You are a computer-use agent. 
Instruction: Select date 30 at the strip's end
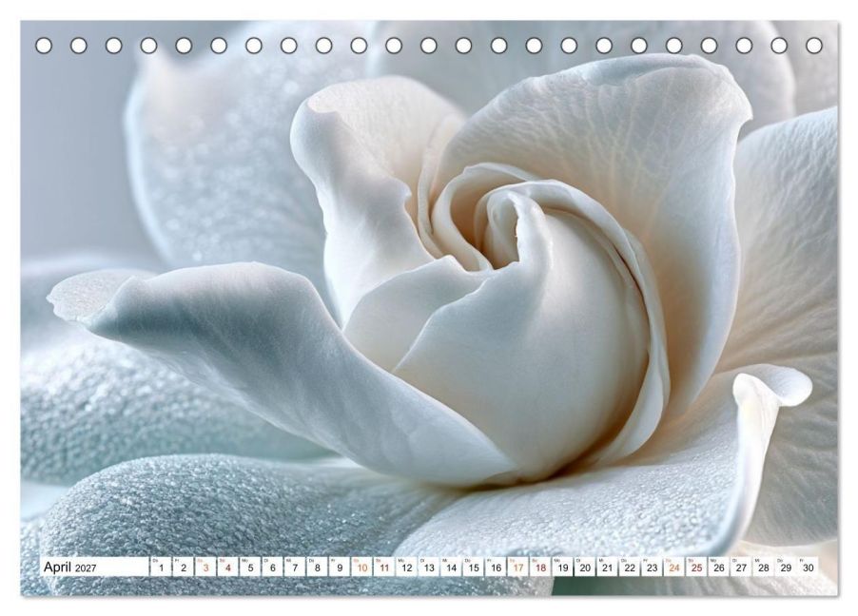tap(809, 567)
